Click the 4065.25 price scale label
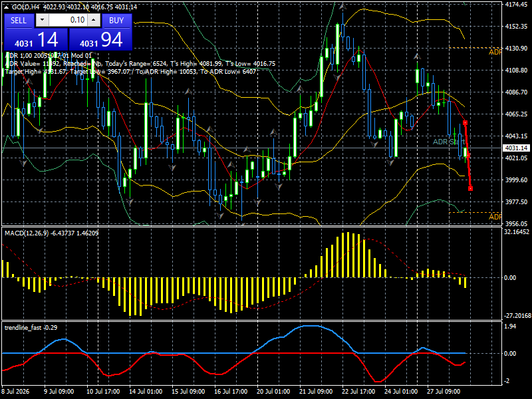This screenshot has height=399, width=532. coord(517,114)
